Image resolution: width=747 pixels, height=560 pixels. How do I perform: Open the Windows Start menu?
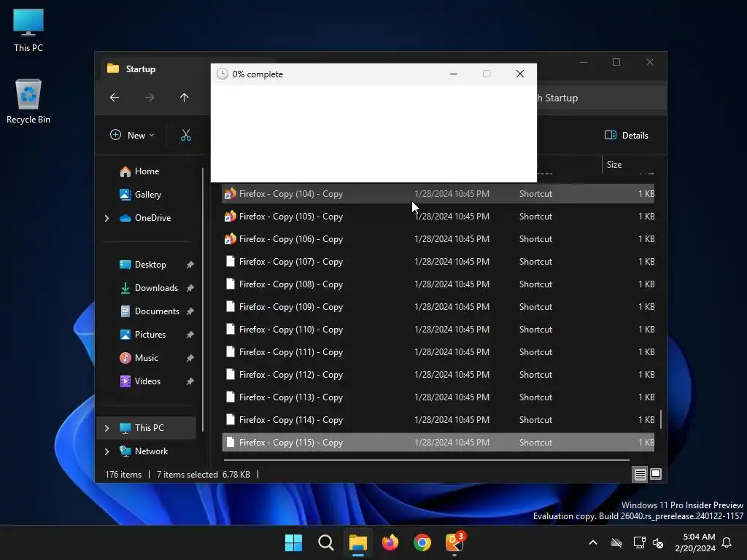tap(293, 542)
